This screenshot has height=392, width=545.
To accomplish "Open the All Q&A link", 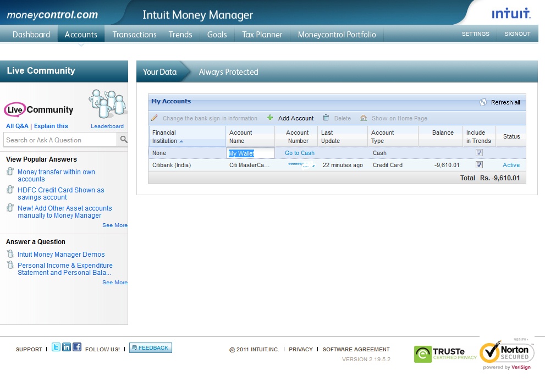I will 17,126.
